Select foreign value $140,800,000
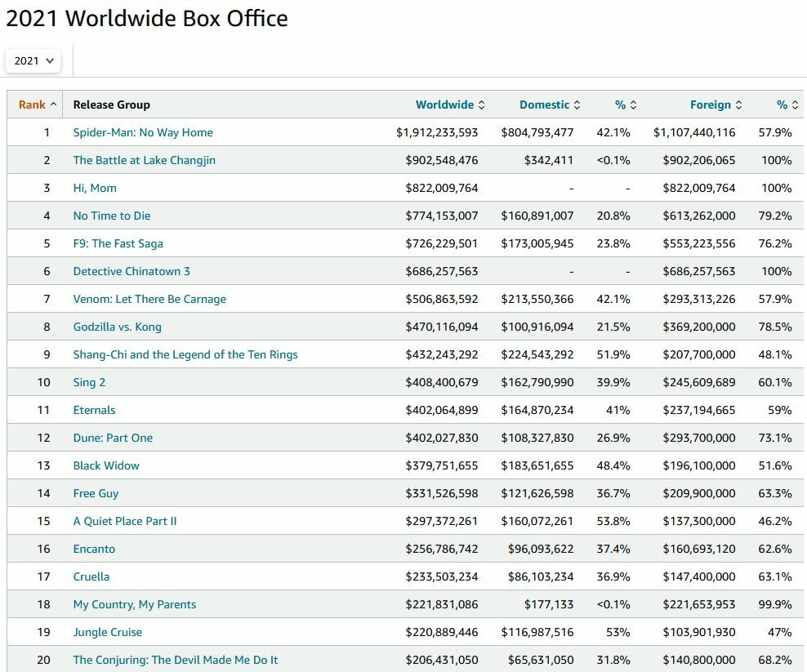The height and width of the screenshot is (672, 807). point(699,661)
